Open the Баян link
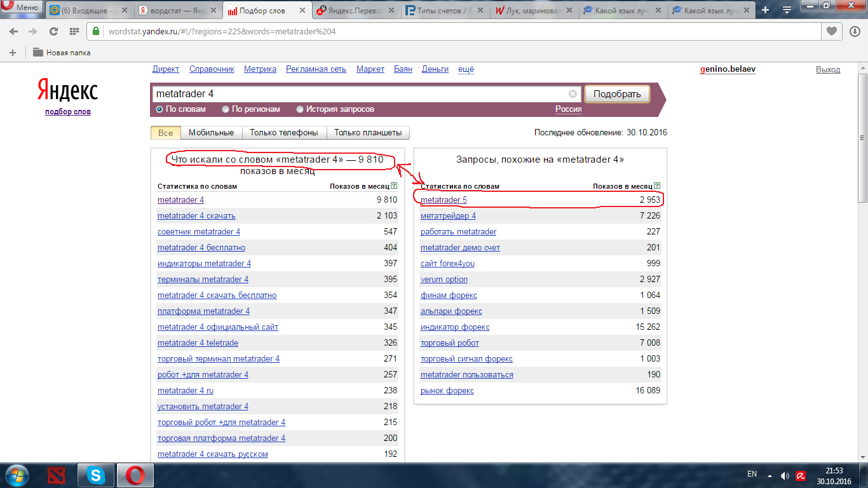The image size is (868, 488). (x=403, y=69)
